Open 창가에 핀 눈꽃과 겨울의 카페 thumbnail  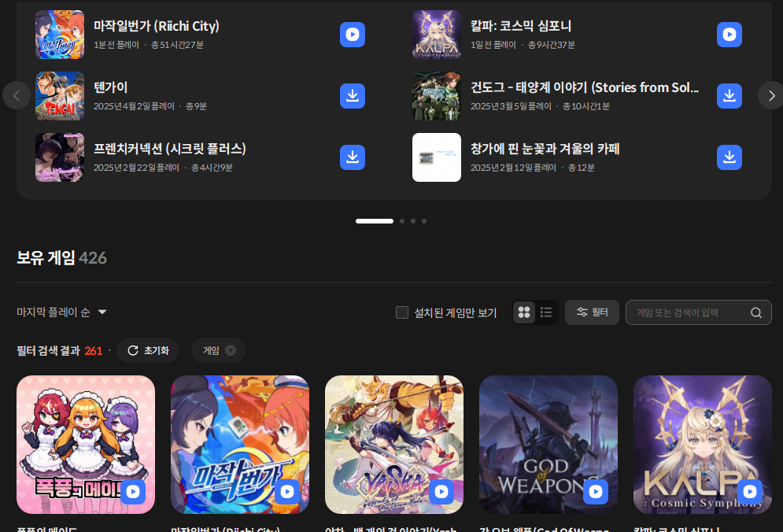(437, 157)
